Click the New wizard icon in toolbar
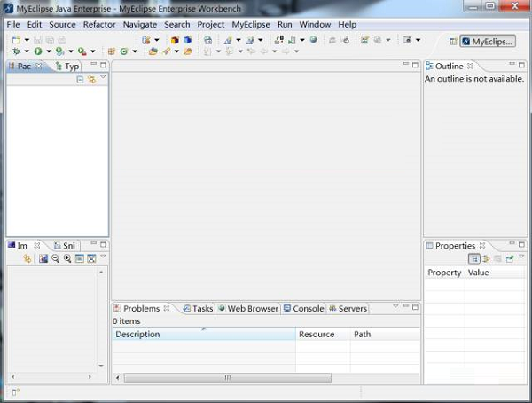The height and width of the screenshot is (403, 532). click(x=16, y=40)
